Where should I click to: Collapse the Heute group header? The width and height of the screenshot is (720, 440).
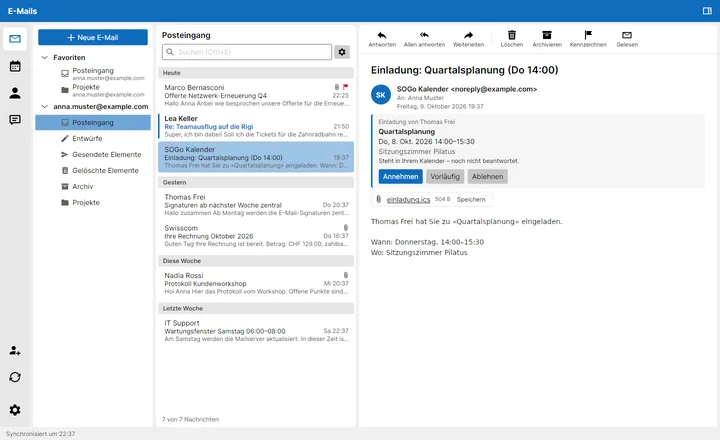[x=256, y=73]
